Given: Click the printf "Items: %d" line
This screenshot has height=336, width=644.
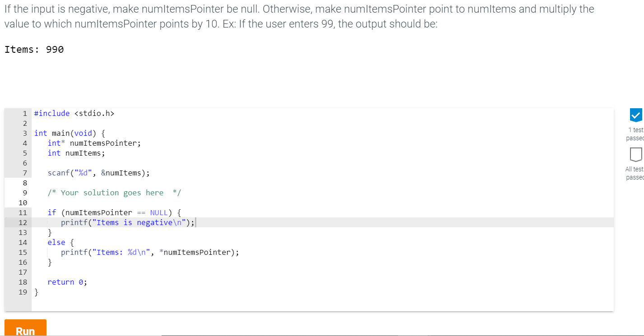Looking at the screenshot, I should (150, 252).
